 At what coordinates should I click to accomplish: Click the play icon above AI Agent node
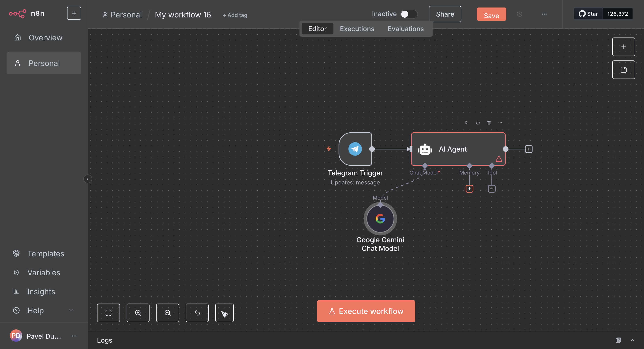[x=466, y=122]
